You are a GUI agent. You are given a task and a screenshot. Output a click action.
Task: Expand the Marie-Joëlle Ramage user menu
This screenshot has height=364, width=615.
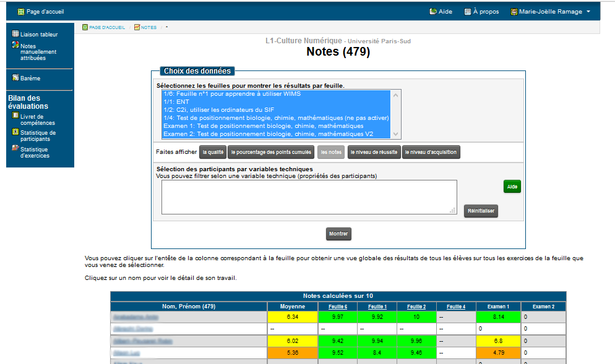(x=550, y=12)
